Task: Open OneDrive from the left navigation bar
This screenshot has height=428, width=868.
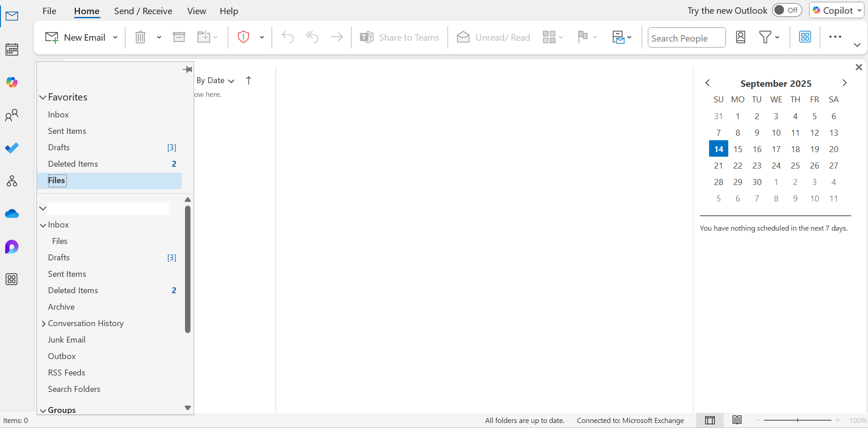Action: click(11, 213)
